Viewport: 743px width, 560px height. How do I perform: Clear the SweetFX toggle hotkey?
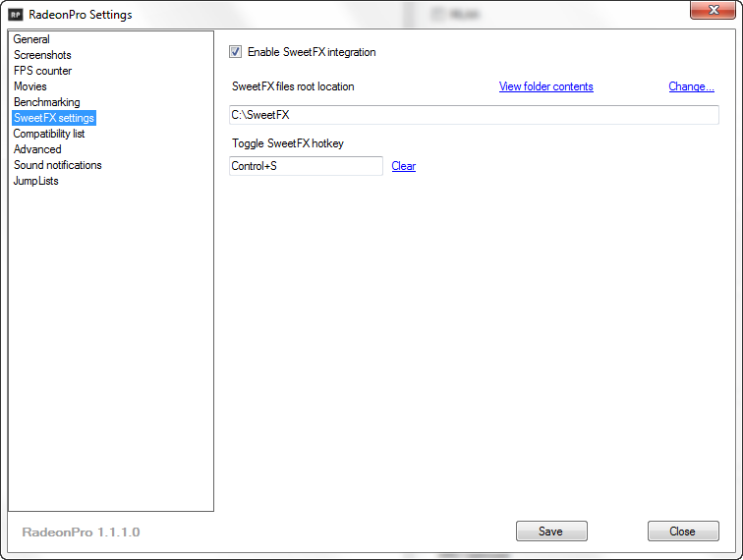[403, 166]
